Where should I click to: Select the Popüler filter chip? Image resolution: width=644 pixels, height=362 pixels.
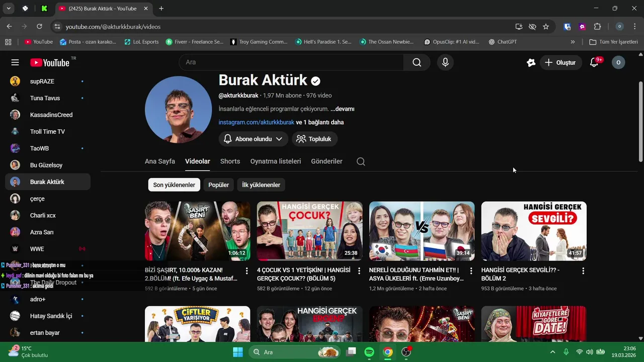click(x=218, y=185)
